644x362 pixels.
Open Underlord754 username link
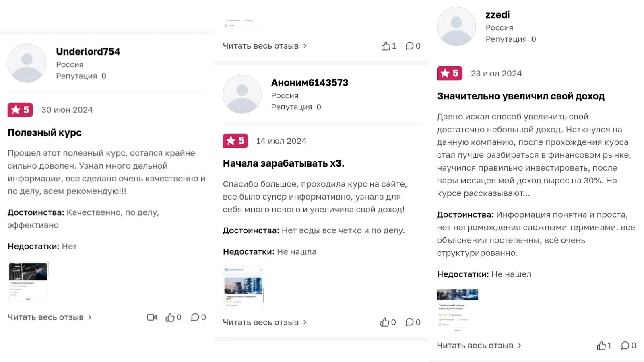click(x=88, y=52)
